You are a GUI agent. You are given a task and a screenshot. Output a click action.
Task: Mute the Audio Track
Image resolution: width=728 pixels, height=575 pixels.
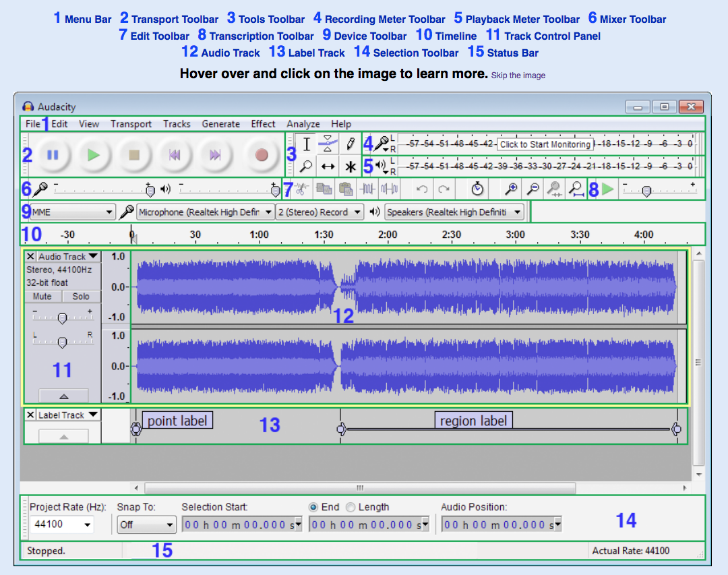point(42,297)
